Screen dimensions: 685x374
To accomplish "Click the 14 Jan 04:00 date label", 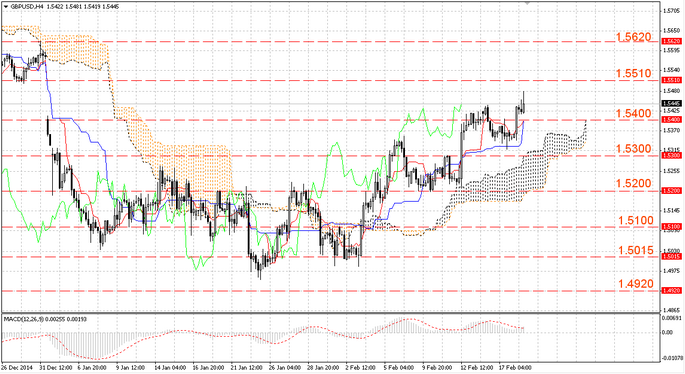I will pyautogui.click(x=170, y=367).
